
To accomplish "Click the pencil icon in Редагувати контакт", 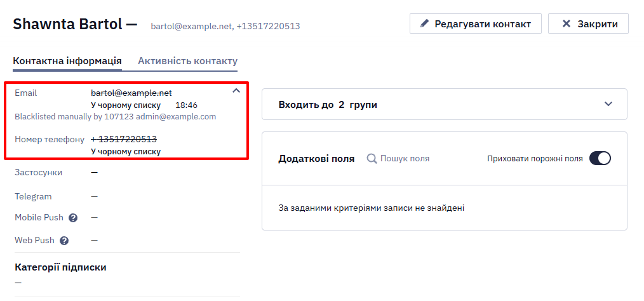I will (424, 24).
